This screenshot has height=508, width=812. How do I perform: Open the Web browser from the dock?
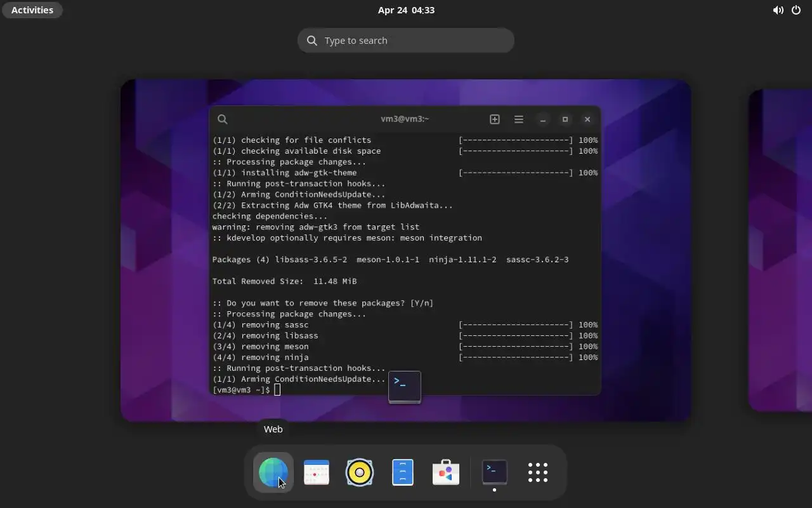coord(273,472)
